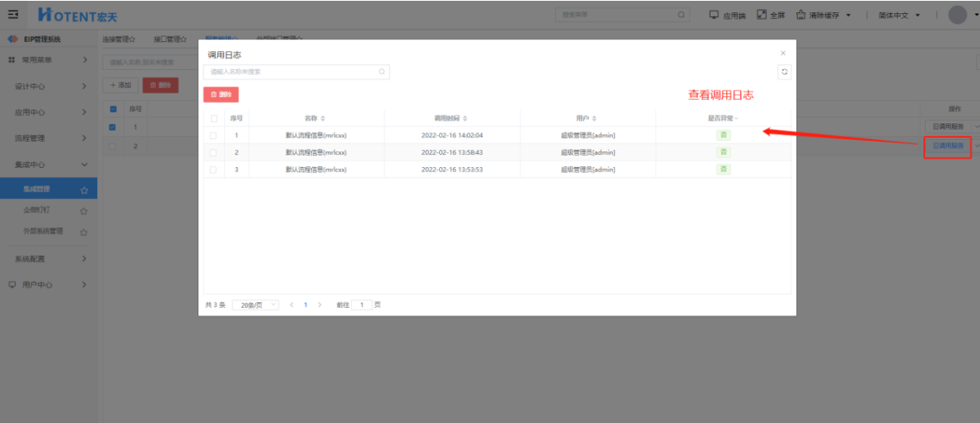Filter by 是否异常 column dropdown
This screenshot has height=423, width=980.
click(x=736, y=118)
